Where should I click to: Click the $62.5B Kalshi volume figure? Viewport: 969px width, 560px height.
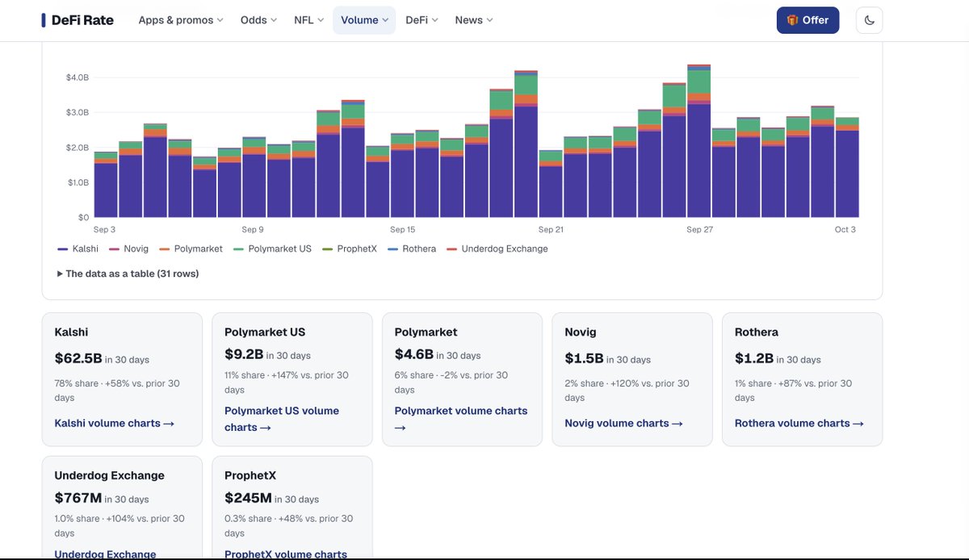pos(78,357)
